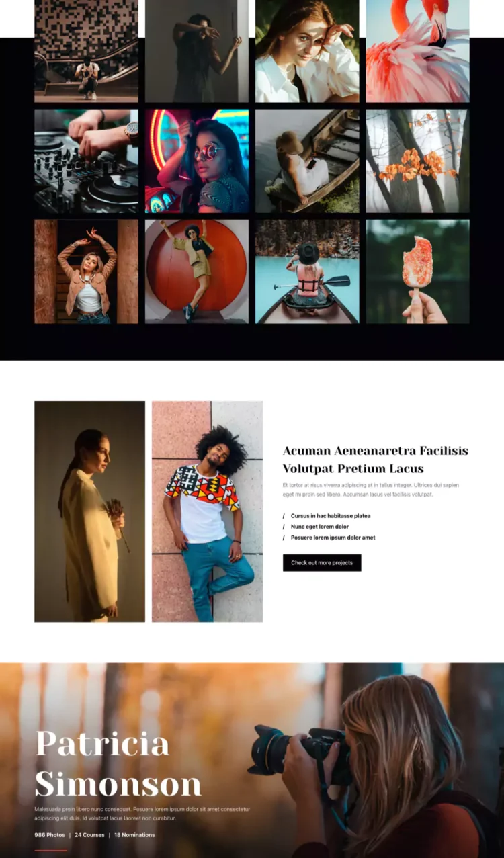This screenshot has width=504, height=858.
Task: Open the woman in rowboat photo
Action: 307,161
